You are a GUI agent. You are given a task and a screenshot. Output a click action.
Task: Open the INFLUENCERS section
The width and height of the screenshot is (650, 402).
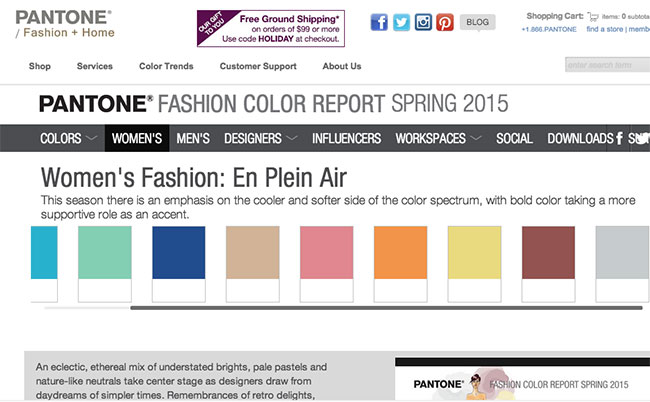[346, 138]
